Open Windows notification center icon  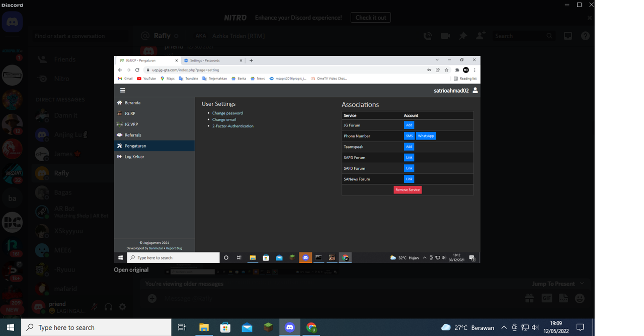580,327
